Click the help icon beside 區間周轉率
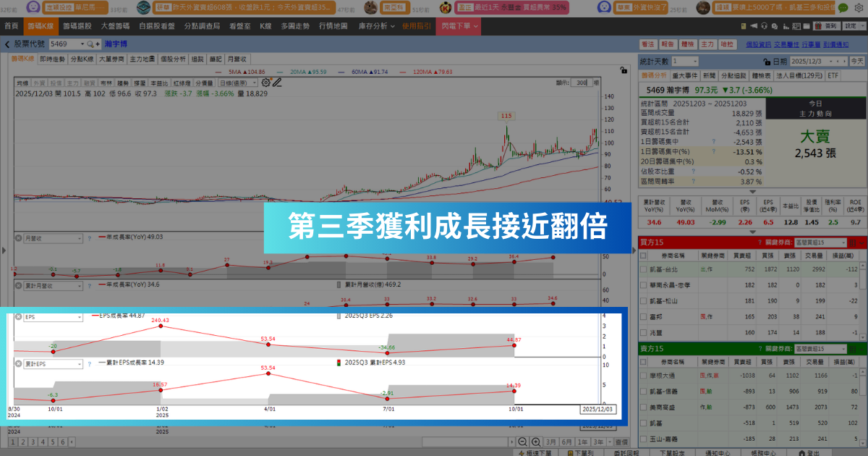The width and height of the screenshot is (868, 456). (693, 182)
